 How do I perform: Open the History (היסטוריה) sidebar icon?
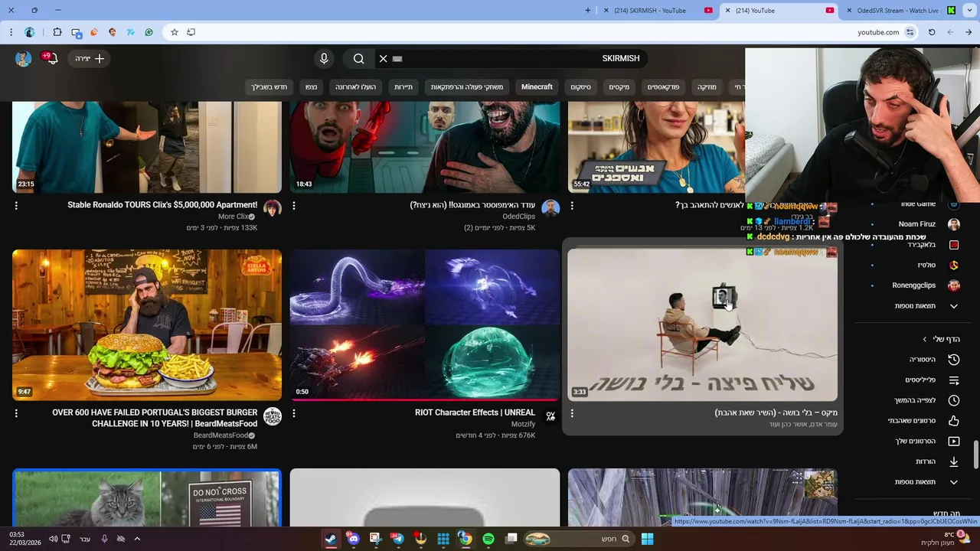pyautogui.click(x=954, y=360)
